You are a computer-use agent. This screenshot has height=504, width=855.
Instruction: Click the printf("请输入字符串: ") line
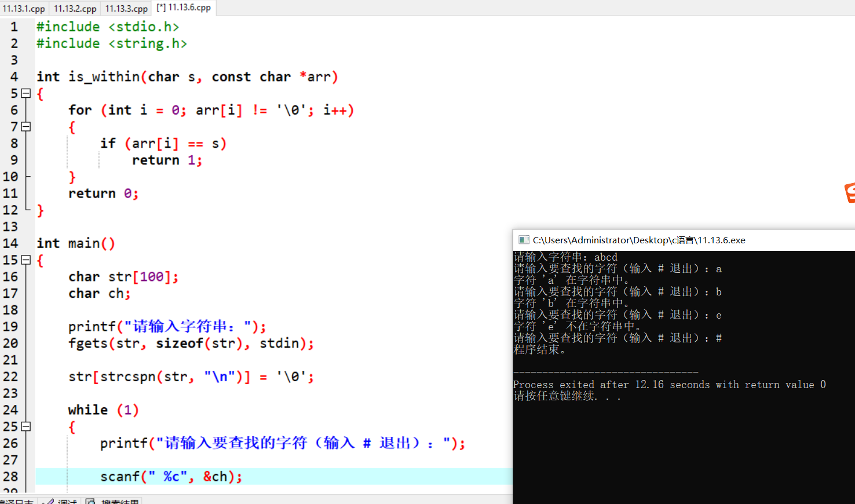[167, 327]
